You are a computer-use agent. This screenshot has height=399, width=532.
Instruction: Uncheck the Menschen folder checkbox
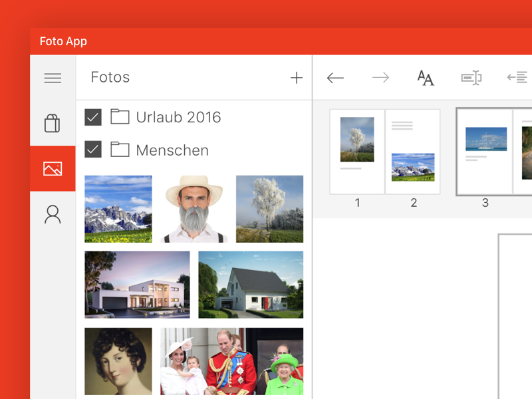93,150
